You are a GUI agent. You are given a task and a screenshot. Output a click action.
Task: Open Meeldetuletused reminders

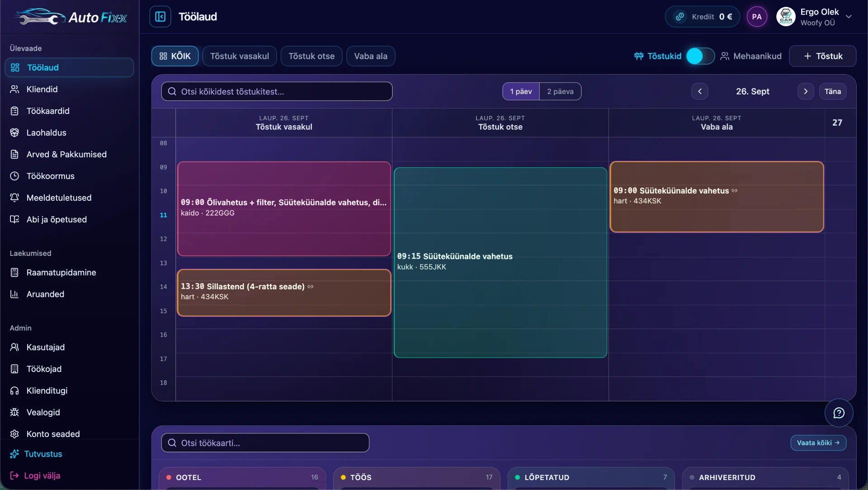[69, 198]
